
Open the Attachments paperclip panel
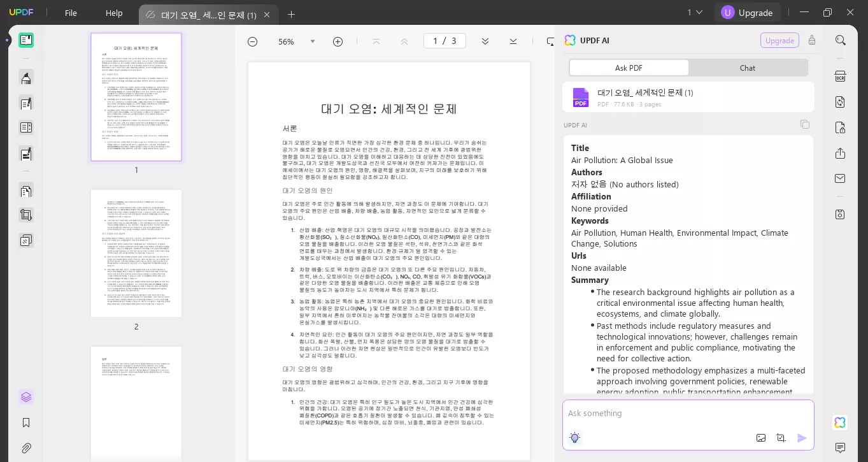[x=26, y=448]
